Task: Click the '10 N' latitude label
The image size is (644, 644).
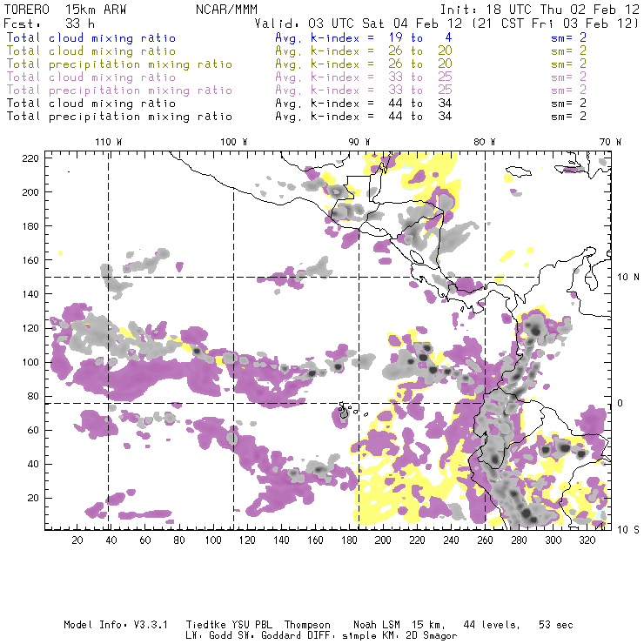Action: [x=628, y=278]
